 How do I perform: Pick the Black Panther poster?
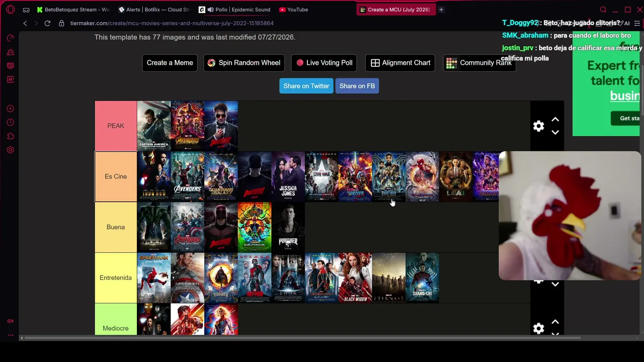389,176
